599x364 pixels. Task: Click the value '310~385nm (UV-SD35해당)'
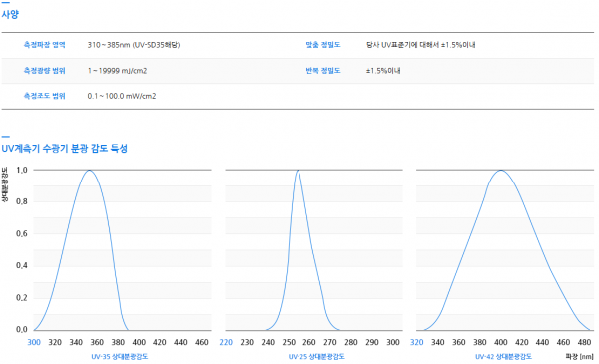pyautogui.click(x=134, y=45)
